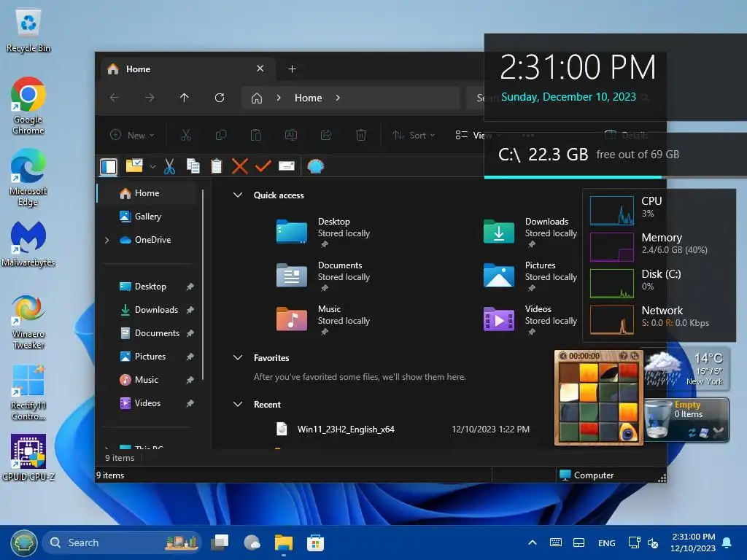
Task: Click the clipboard Paste icon in Classic toolbar
Action: pyautogui.click(x=216, y=166)
